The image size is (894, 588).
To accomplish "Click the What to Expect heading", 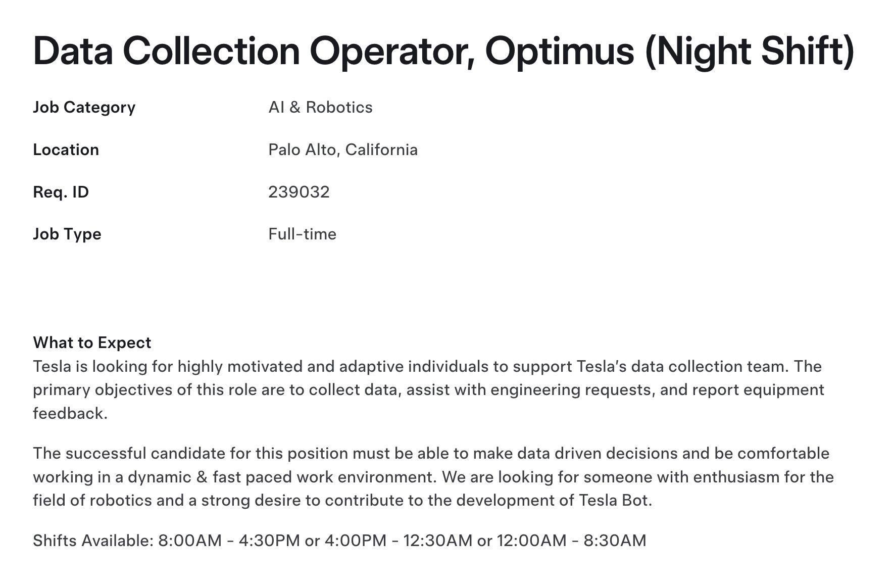I will pyautogui.click(x=92, y=342).
